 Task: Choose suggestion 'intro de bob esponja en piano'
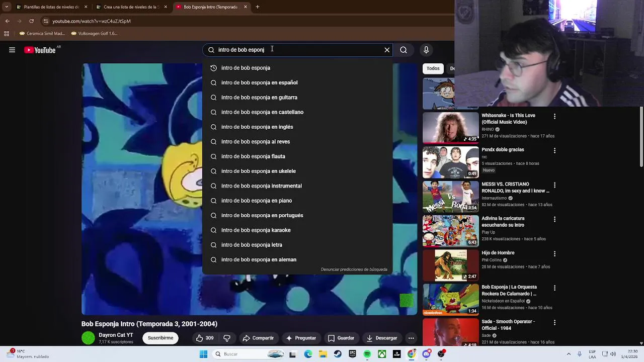click(x=297, y=201)
